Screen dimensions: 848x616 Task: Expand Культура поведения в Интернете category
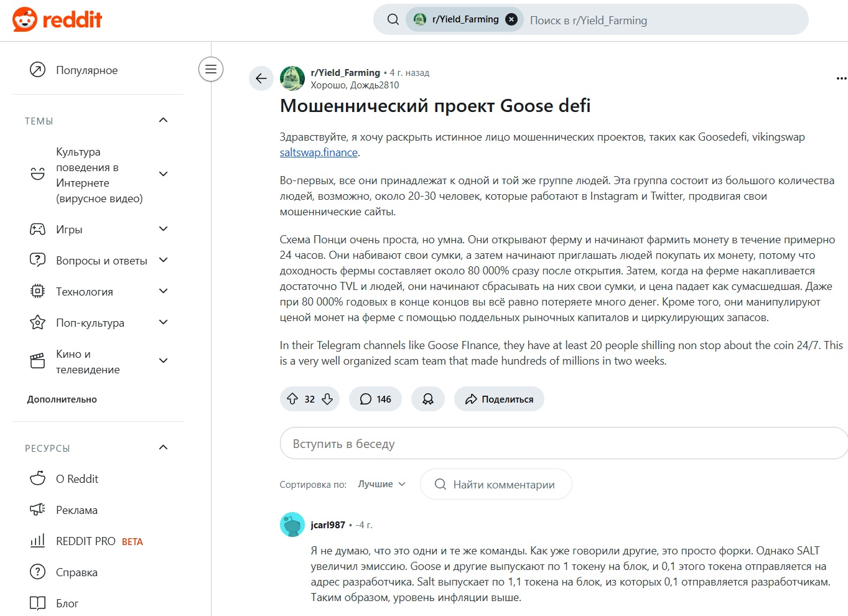pos(163,174)
